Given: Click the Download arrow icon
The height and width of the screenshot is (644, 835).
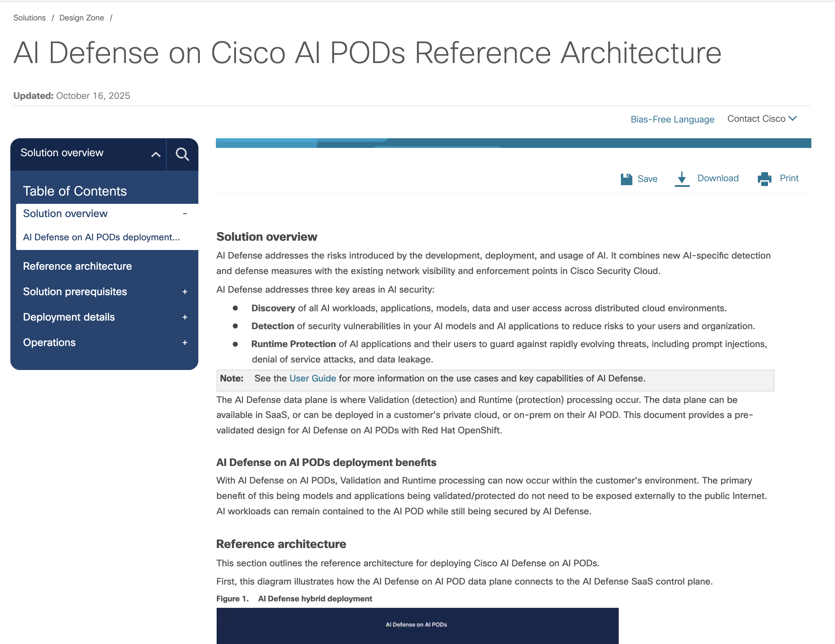Looking at the screenshot, I should (682, 179).
